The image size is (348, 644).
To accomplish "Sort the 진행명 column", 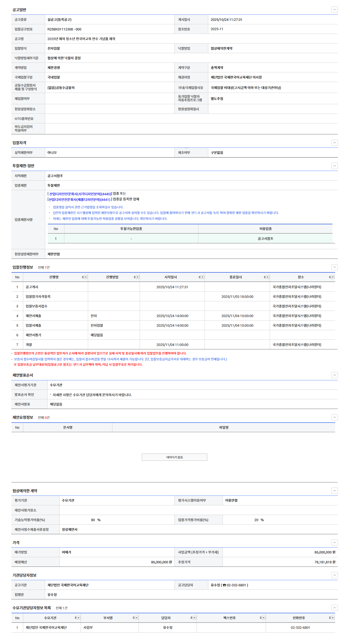I will tap(83, 277).
